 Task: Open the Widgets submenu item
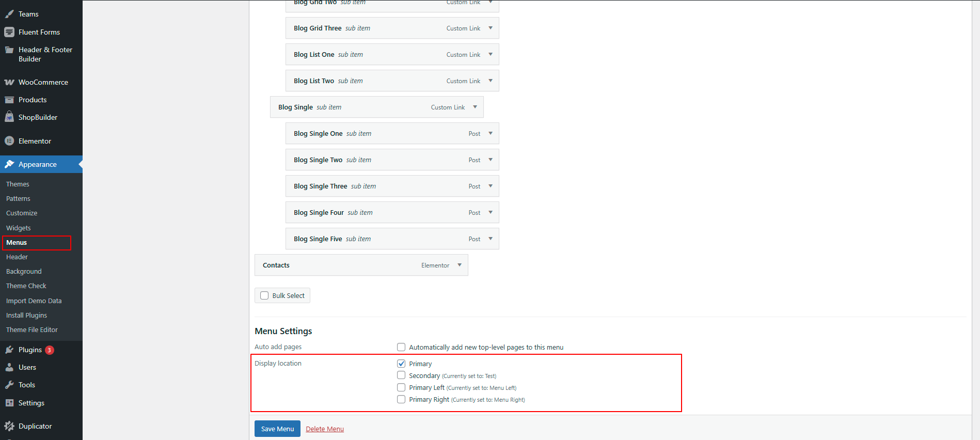[x=19, y=228]
